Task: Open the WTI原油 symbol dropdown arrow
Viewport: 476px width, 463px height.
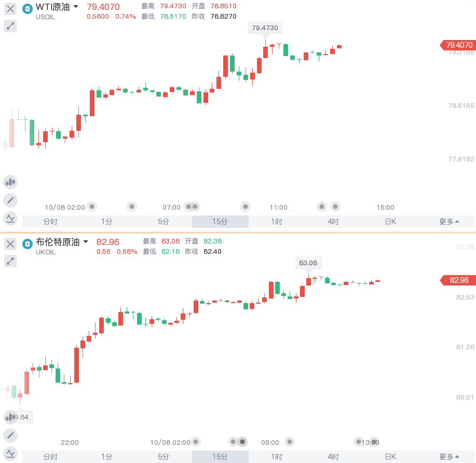Action: pos(76,6)
